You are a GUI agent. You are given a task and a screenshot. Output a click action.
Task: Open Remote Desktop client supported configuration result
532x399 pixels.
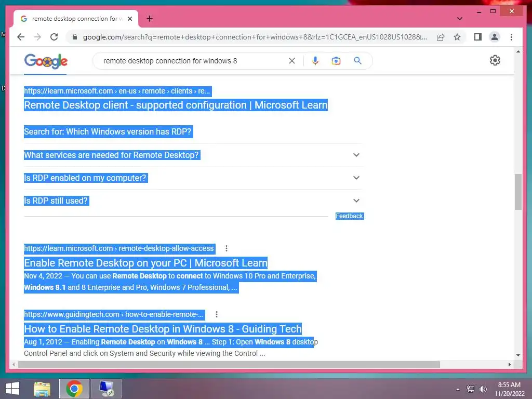click(x=176, y=105)
